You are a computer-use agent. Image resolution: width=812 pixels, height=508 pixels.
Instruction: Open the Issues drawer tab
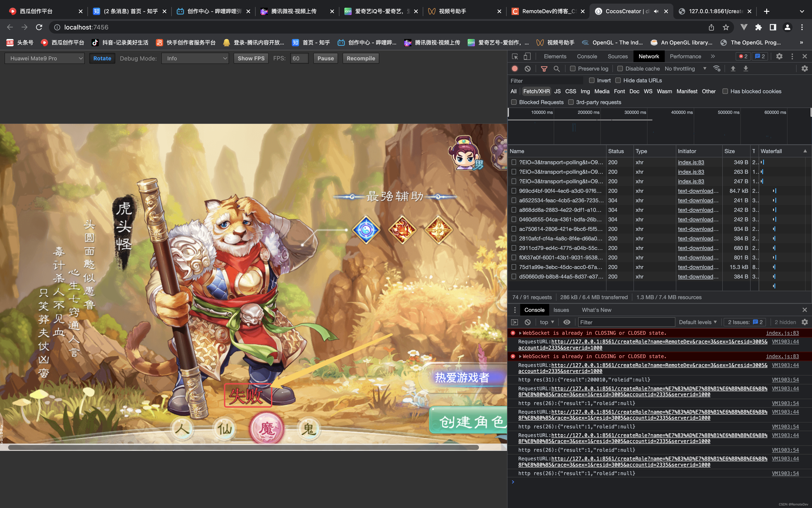coord(561,310)
